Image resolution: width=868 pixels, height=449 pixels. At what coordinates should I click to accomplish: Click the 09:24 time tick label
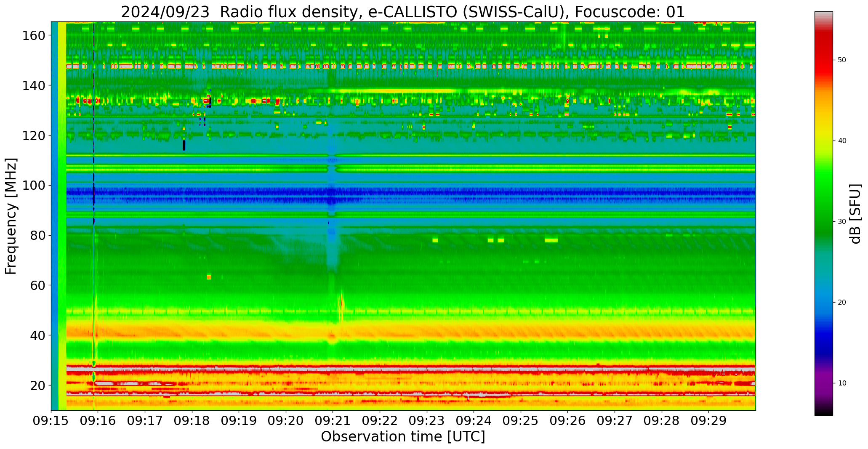point(474,420)
